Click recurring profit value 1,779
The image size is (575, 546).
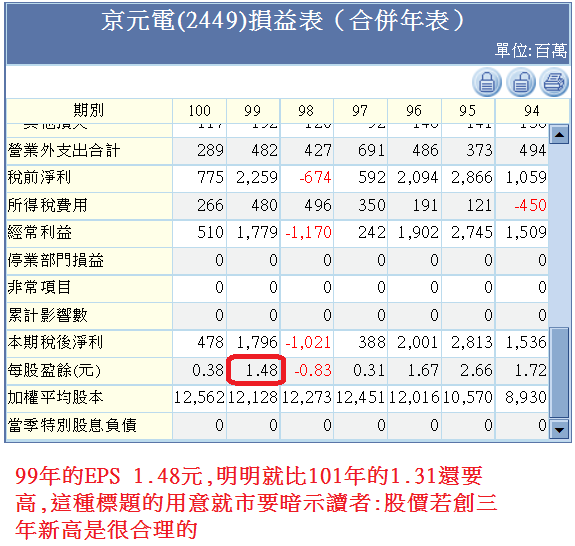coord(257,232)
